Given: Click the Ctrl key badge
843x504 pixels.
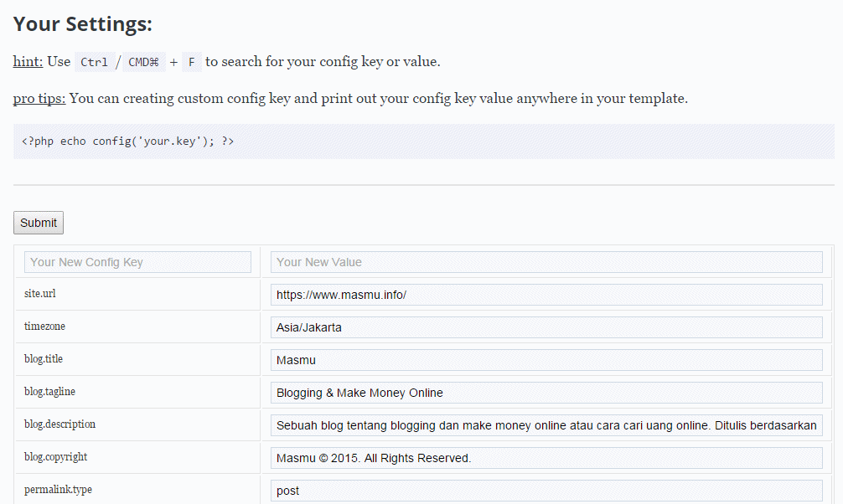Looking at the screenshot, I should (x=95, y=62).
